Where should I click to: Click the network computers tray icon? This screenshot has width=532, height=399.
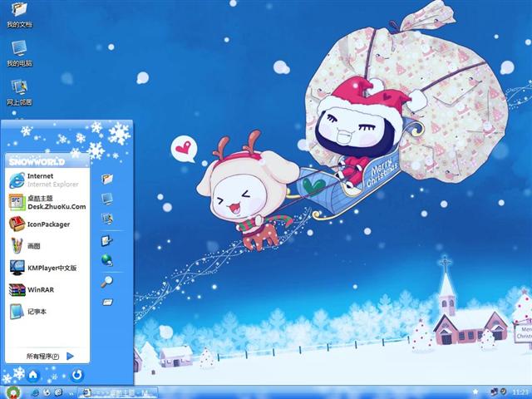494,392
